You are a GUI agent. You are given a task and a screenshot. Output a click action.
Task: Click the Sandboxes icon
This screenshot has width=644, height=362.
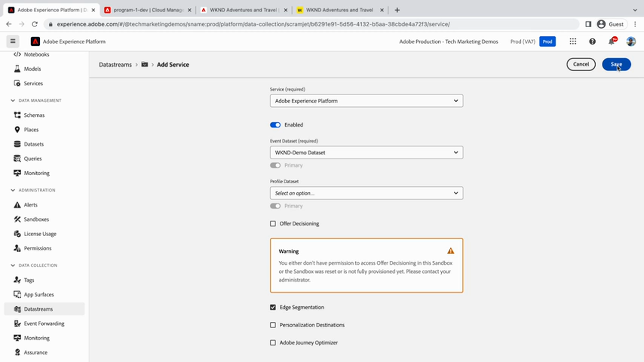(17, 220)
